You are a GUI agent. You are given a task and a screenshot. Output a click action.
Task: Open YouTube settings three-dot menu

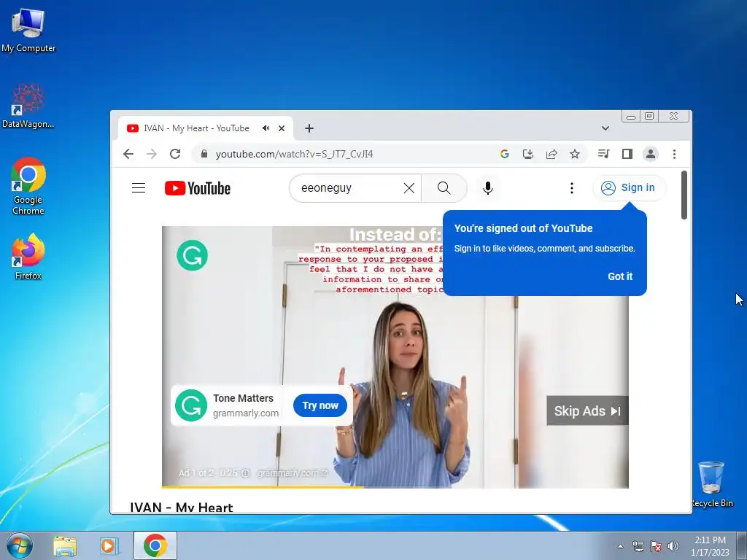coord(572,188)
